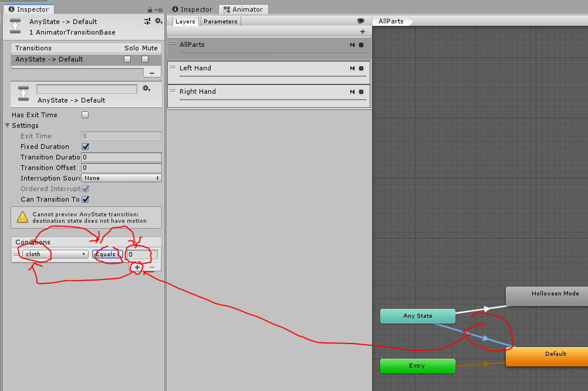This screenshot has height=391, width=588.
Task: Open the preset selector icon beside AnyState header
Action: pyautogui.click(x=147, y=21)
